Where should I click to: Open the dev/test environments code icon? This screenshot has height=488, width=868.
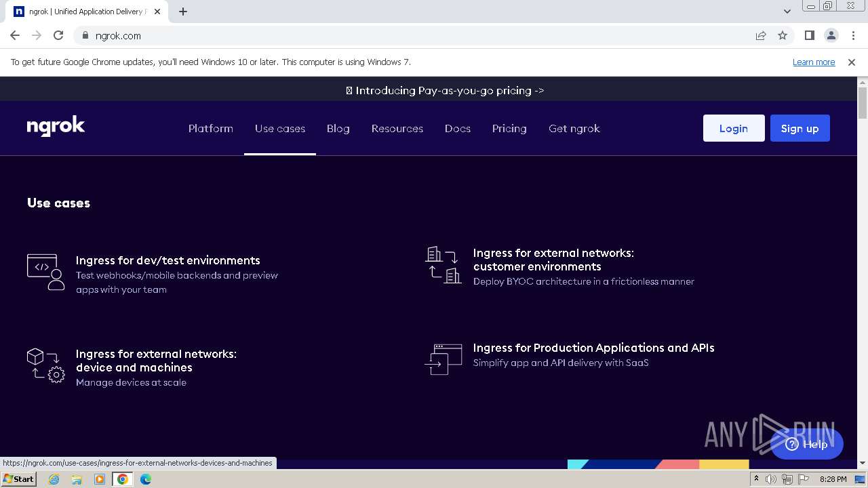point(45,272)
